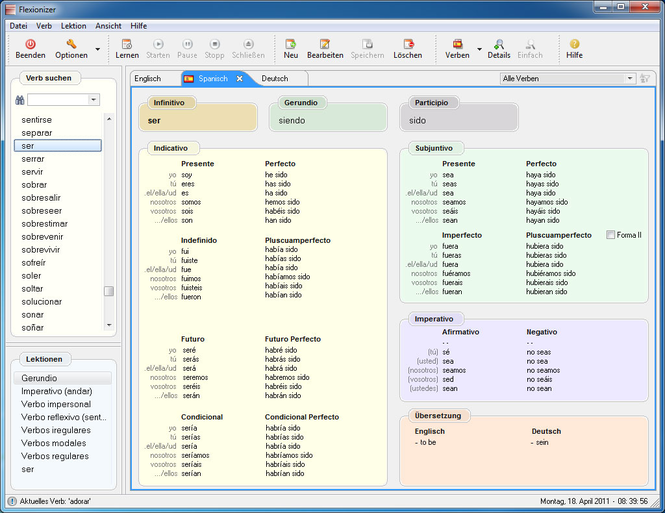Start the Lernen learning mode
The image size is (665, 513).
point(127,44)
